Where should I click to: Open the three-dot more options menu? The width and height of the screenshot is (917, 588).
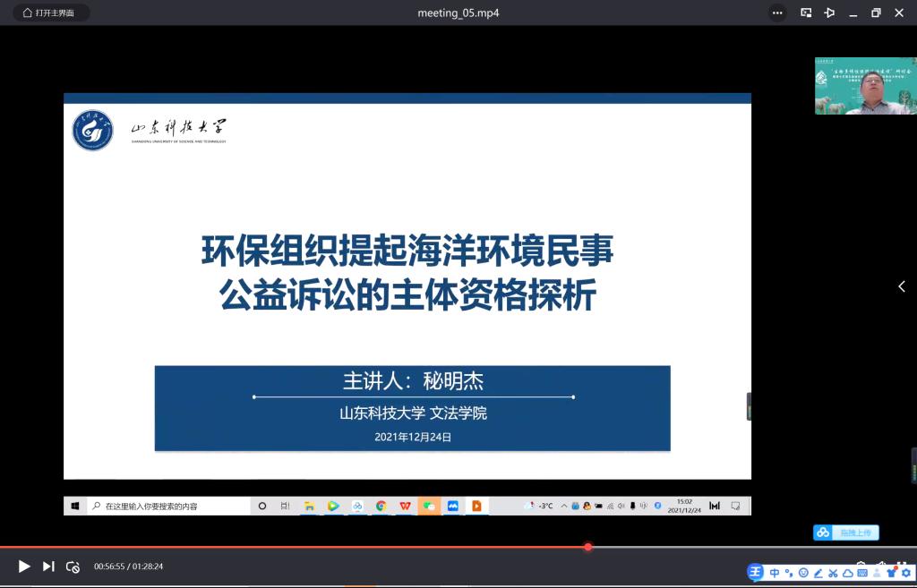pyautogui.click(x=777, y=13)
